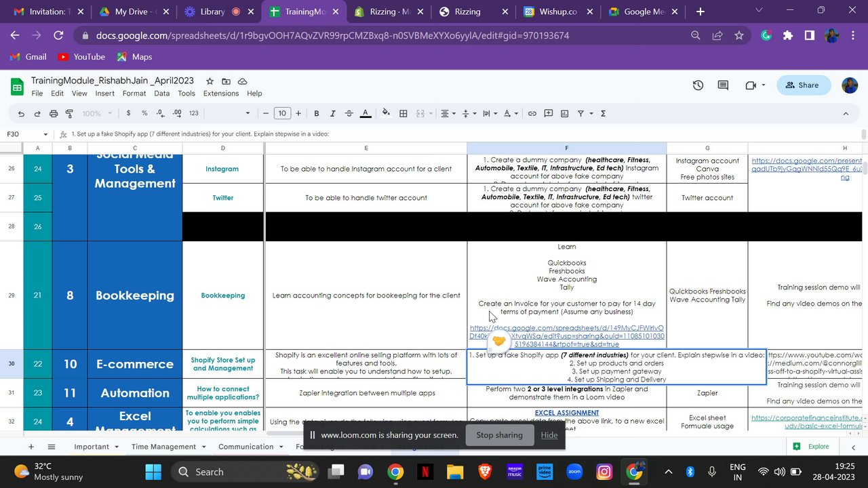Image resolution: width=868 pixels, height=488 pixels.
Task: Activate the paint format tool
Action: tap(69, 114)
